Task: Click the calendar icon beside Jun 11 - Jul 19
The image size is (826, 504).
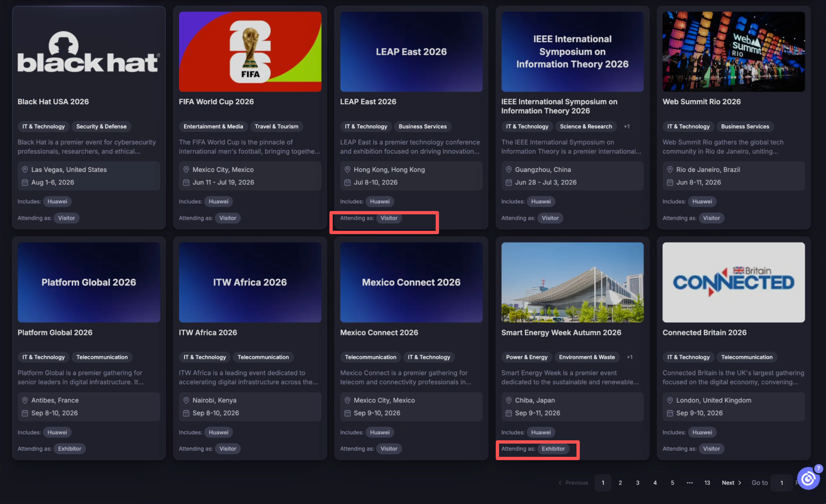Action: pyautogui.click(x=186, y=182)
